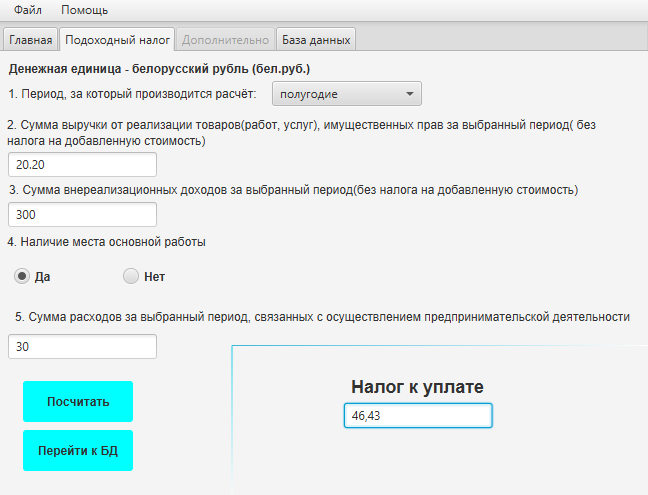The image size is (648, 495).
Task: Click the Денежная единица currency heading
Action: pos(159,69)
